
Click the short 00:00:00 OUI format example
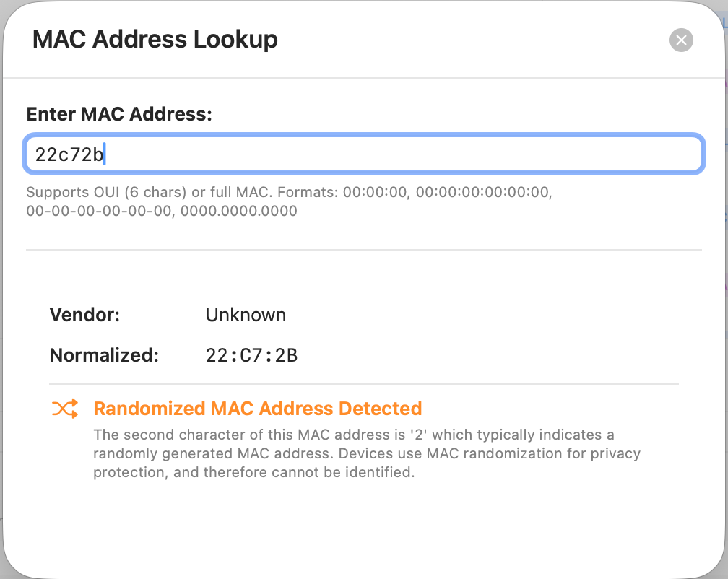(x=376, y=193)
